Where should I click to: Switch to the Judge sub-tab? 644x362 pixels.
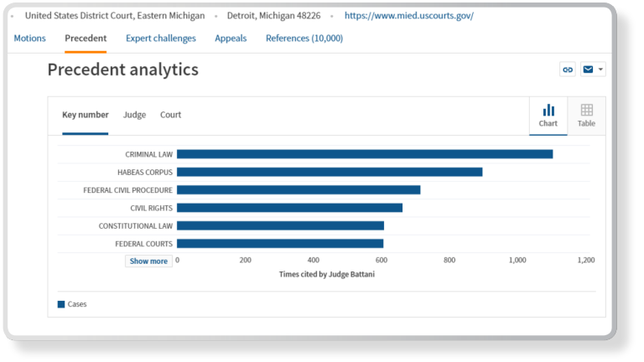[x=134, y=115]
